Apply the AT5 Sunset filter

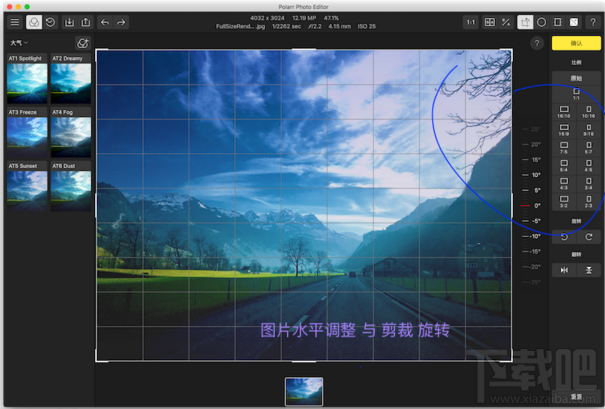click(27, 186)
